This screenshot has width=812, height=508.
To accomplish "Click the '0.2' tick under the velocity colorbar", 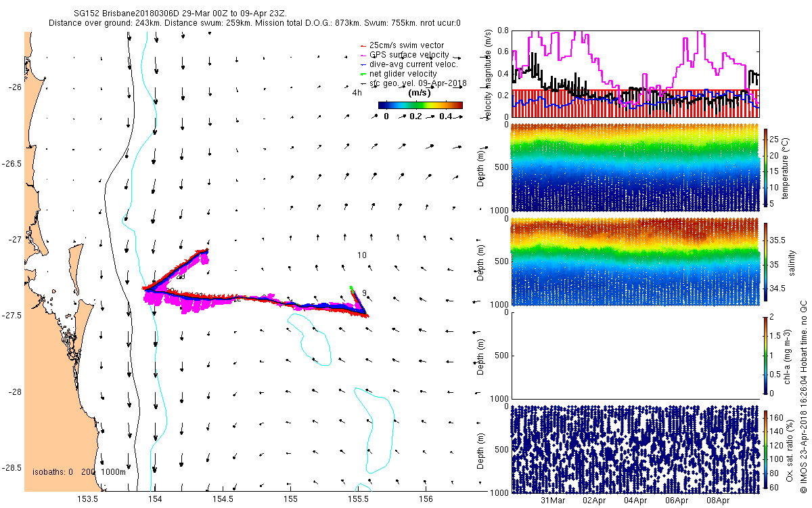I will 415,117.
